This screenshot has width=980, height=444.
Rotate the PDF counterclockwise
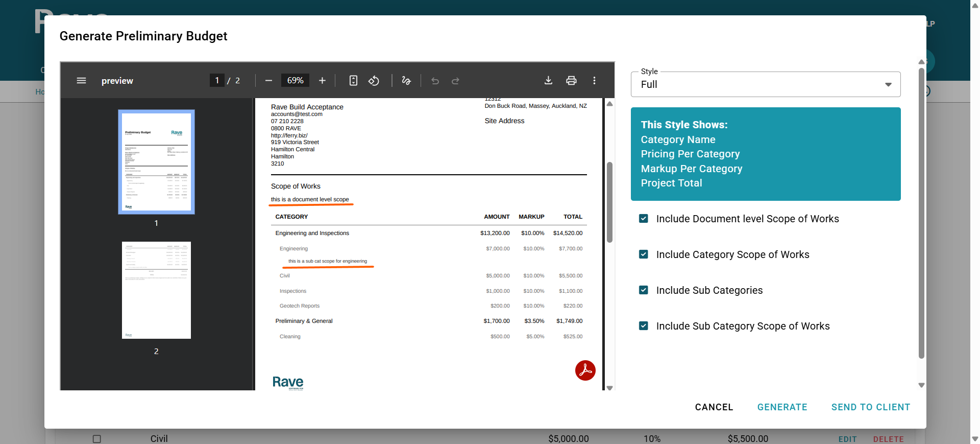tap(374, 81)
